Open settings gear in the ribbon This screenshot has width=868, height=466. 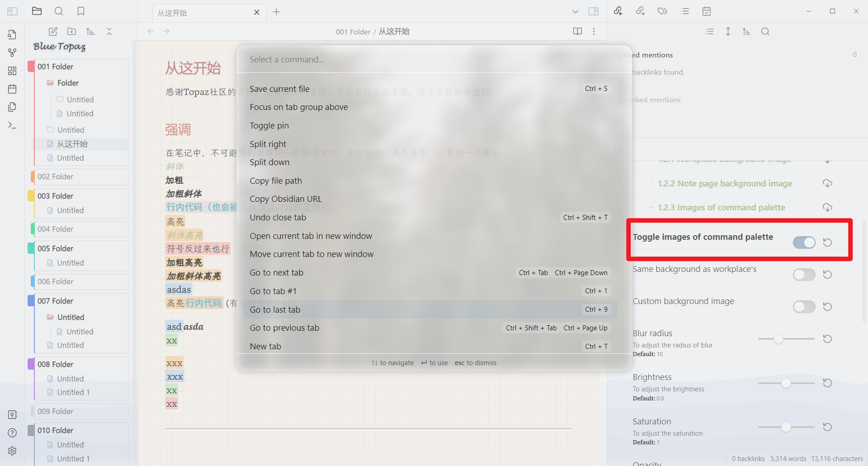click(12, 451)
